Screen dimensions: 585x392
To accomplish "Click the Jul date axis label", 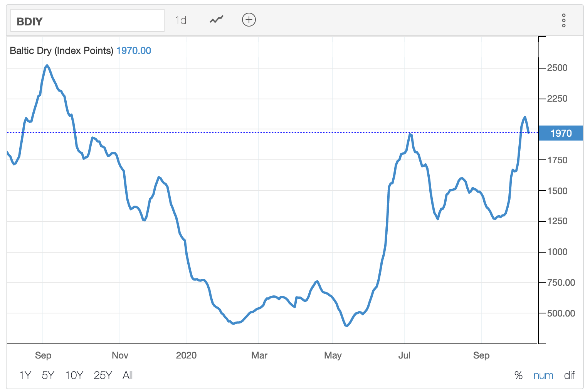I will coord(404,355).
